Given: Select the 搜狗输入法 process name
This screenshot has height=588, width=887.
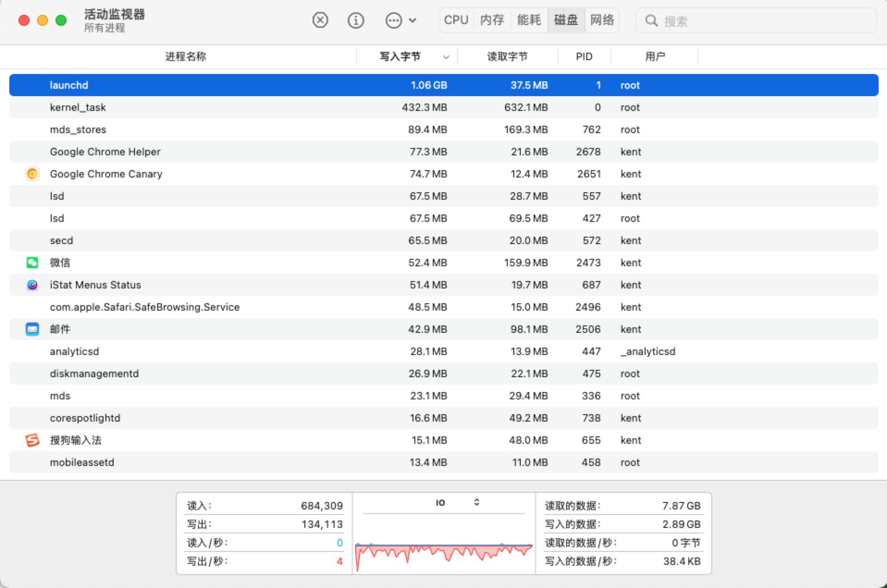Looking at the screenshot, I should [76, 440].
